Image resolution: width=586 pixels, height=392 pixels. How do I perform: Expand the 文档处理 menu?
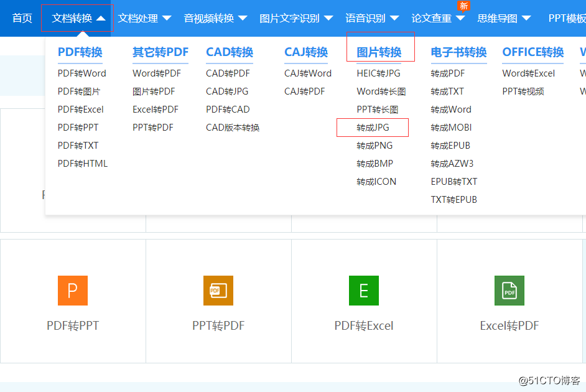click(x=144, y=18)
